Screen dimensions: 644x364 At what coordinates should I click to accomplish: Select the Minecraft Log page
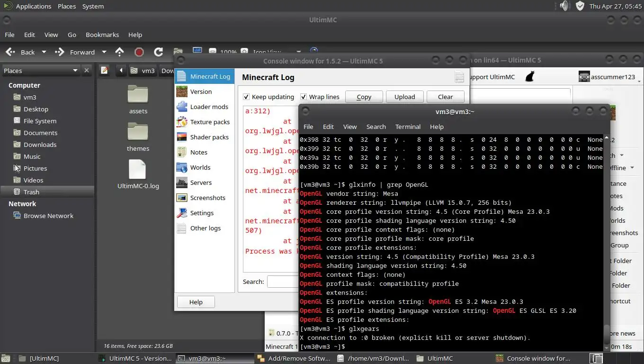[205, 76]
